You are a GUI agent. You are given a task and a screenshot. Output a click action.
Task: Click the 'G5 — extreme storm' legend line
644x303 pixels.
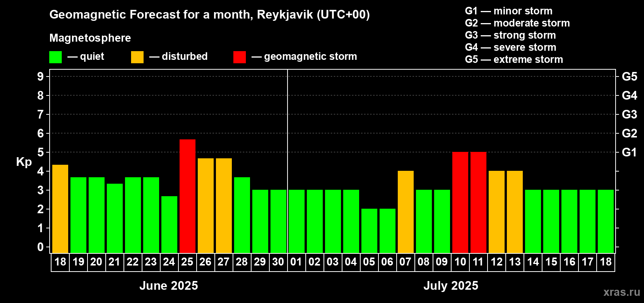pyautogui.click(x=514, y=59)
